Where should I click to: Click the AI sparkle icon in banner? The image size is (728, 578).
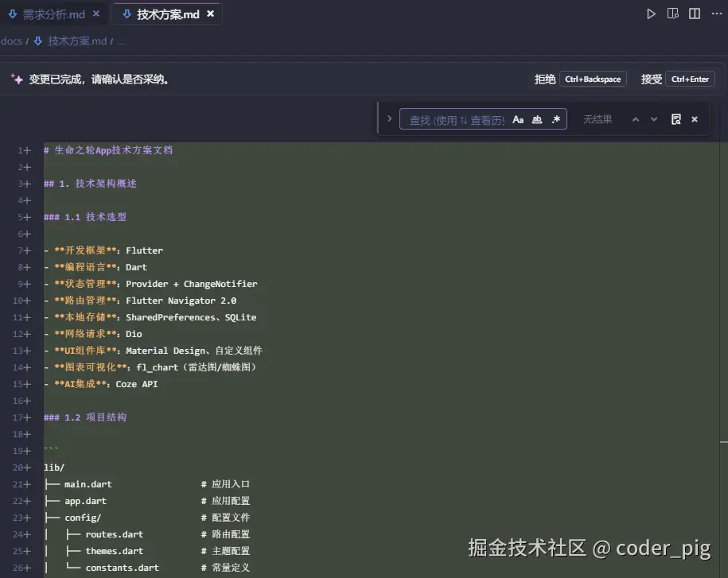(x=17, y=79)
